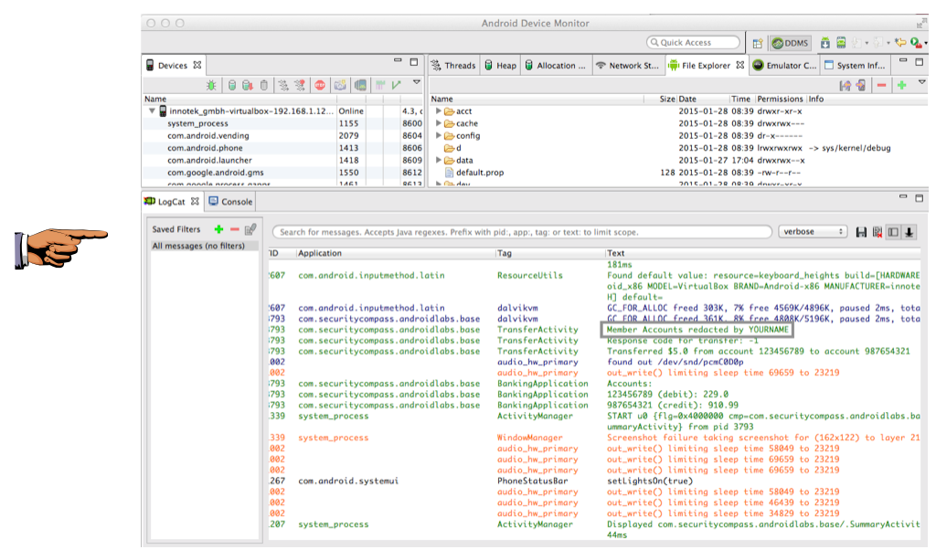Viewport: 936px width, 560px height.
Task: Expand the acct folder
Action: pyautogui.click(x=439, y=111)
